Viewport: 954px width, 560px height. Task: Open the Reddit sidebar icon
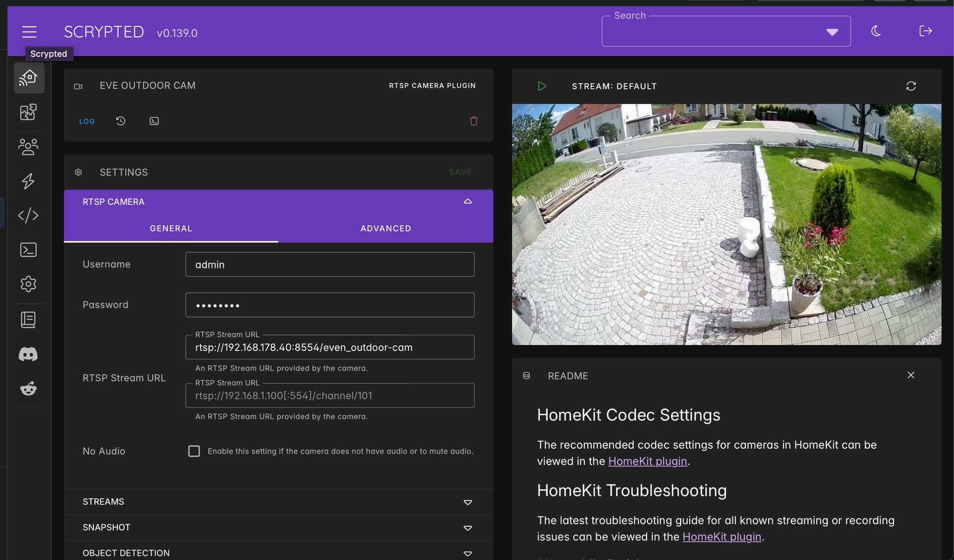28,389
